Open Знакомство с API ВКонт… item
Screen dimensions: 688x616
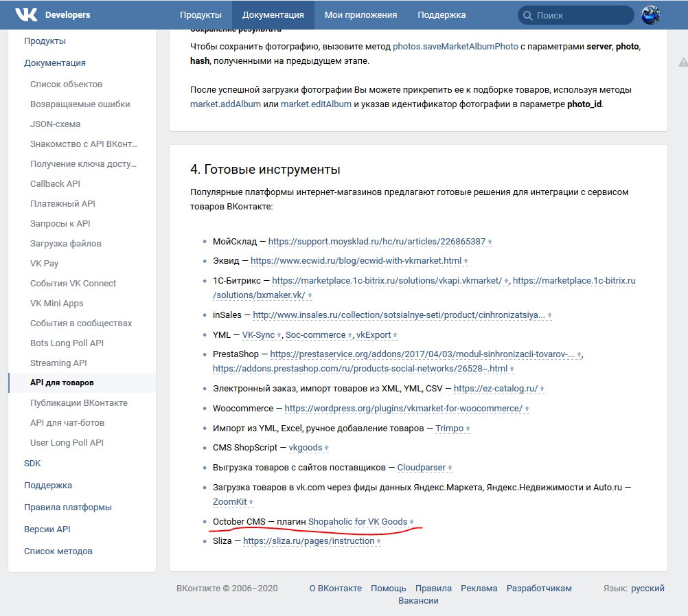coord(84,144)
